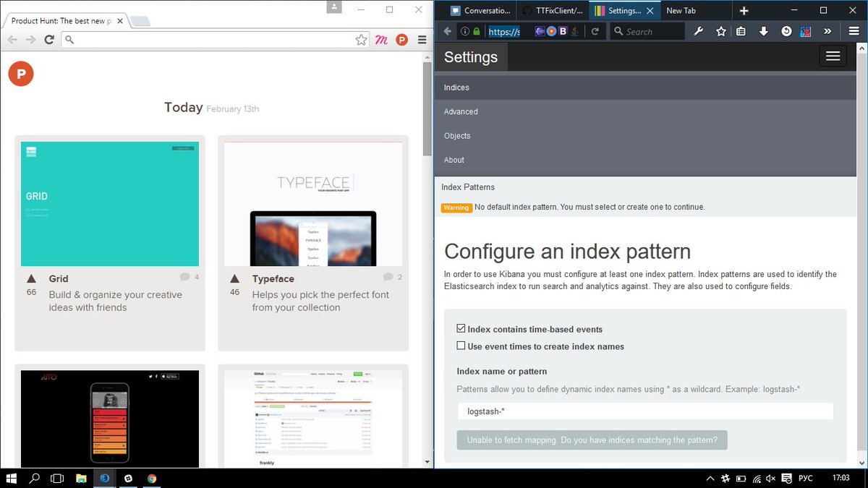Click green padlock in Firefox address bar
The width and height of the screenshot is (868, 488).
click(476, 31)
